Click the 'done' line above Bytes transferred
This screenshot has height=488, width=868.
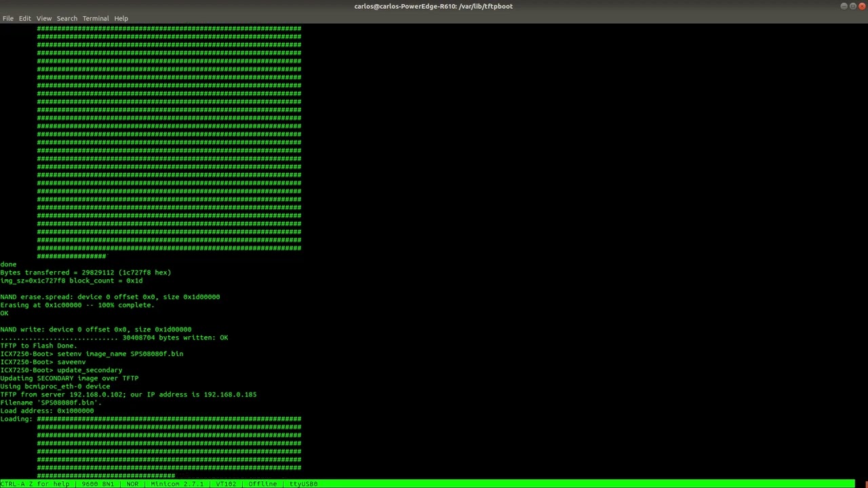click(8, 264)
